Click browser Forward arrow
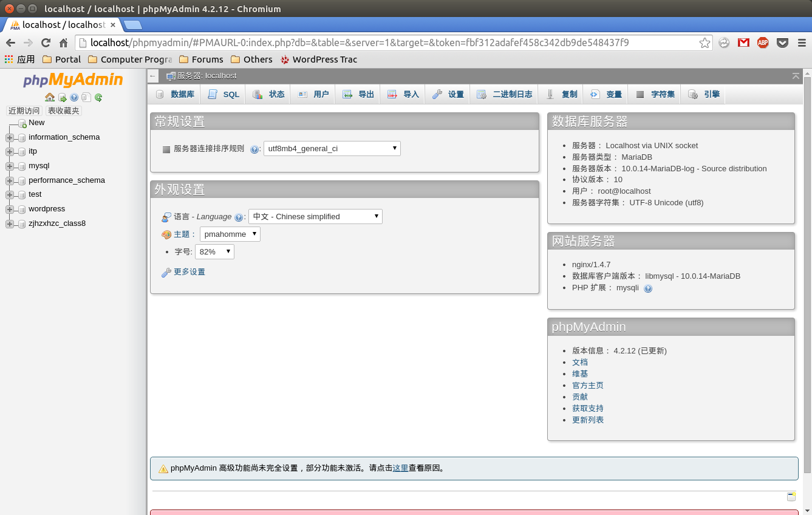This screenshot has height=515, width=812. 28,43
